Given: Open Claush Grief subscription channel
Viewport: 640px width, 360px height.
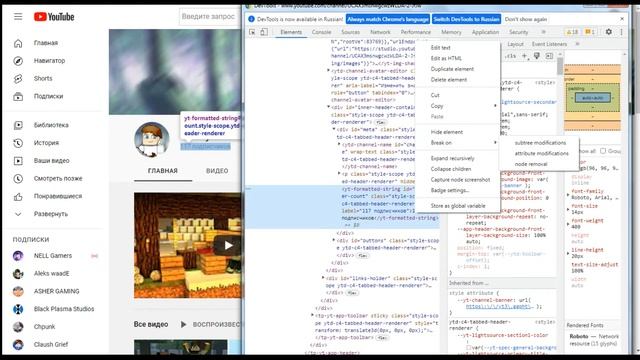Looking at the screenshot, I should [x=51, y=344].
